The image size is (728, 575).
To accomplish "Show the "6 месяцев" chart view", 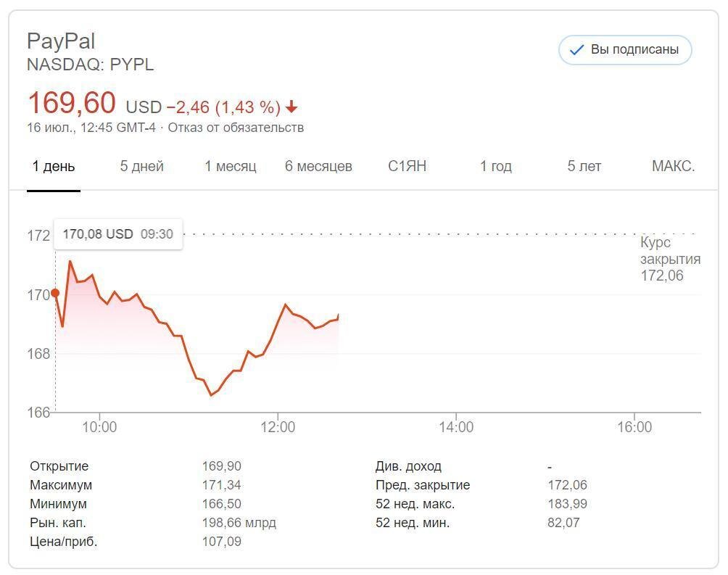I will click(318, 166).
